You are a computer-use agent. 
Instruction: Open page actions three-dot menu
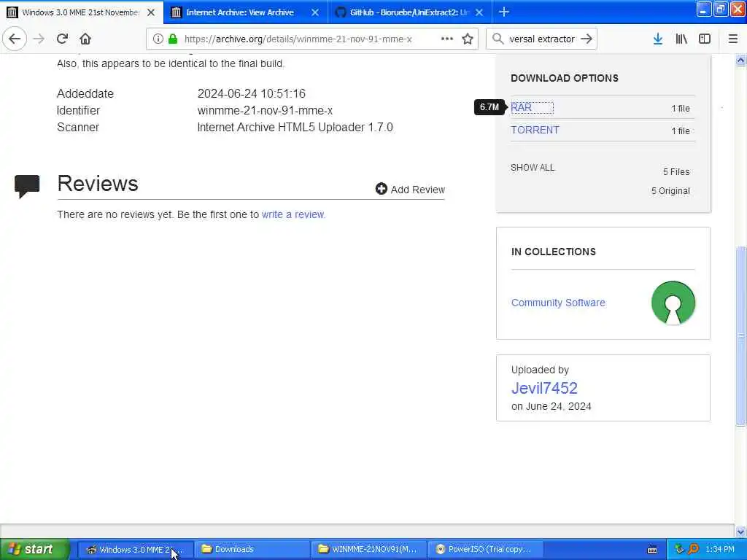pos(447,39)
